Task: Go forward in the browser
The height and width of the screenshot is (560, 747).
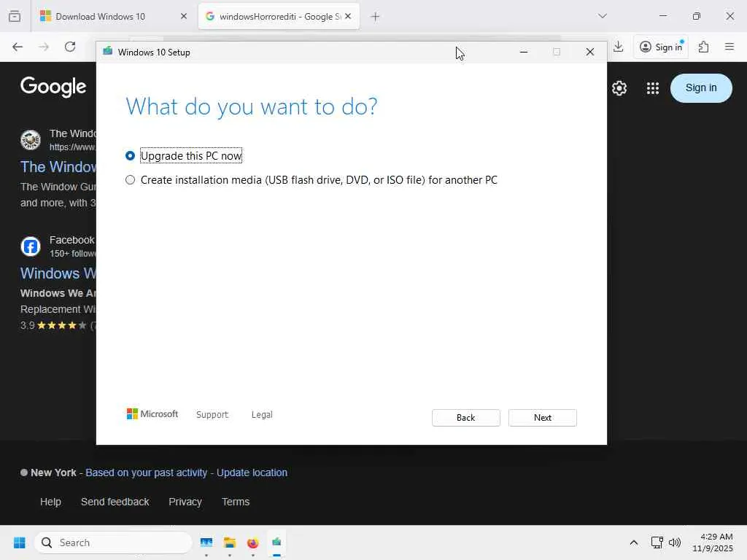Action: point(44,47)
